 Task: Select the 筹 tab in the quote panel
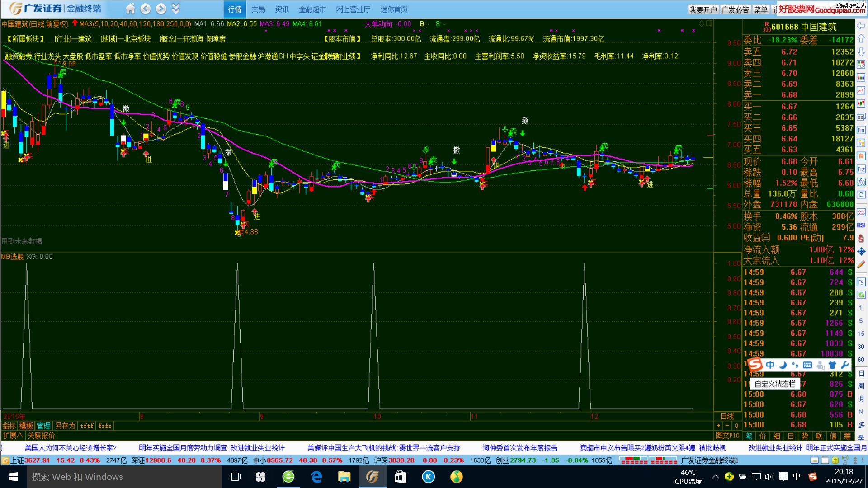[x=847, y=436]
